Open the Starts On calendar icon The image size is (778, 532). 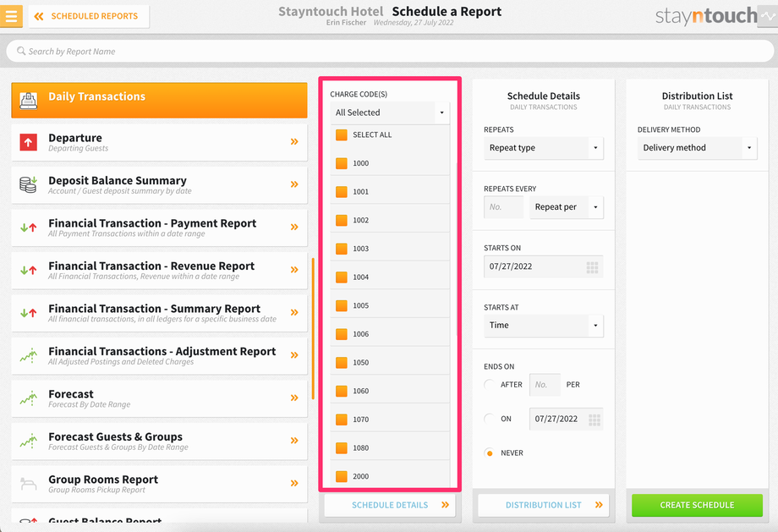click(592, 267)
